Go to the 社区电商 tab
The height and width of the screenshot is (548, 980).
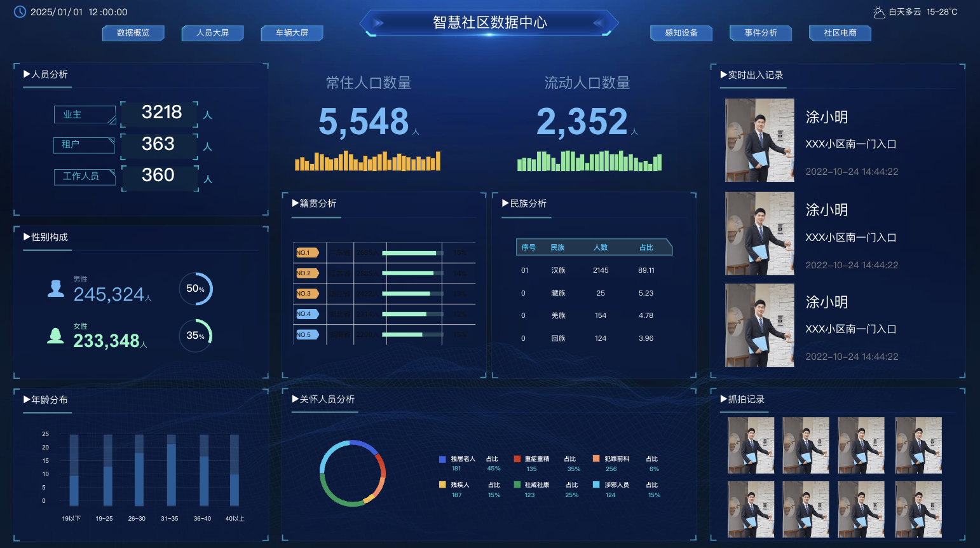click(x=840, y=33)
